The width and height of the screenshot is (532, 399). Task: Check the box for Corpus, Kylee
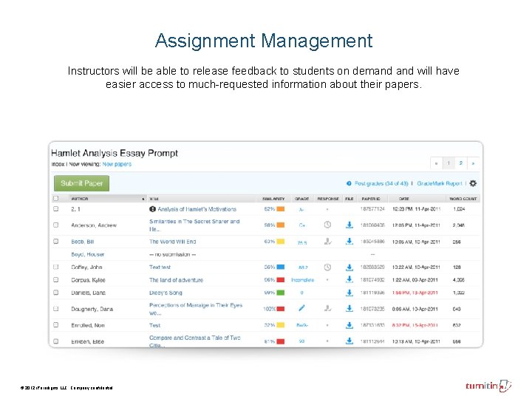56,279
